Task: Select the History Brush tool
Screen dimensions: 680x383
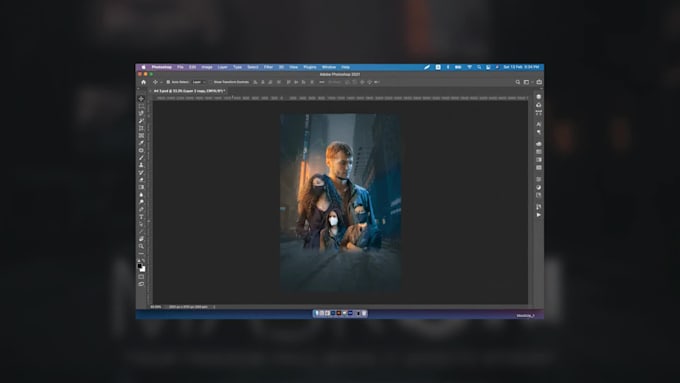Action: [141, 172]
